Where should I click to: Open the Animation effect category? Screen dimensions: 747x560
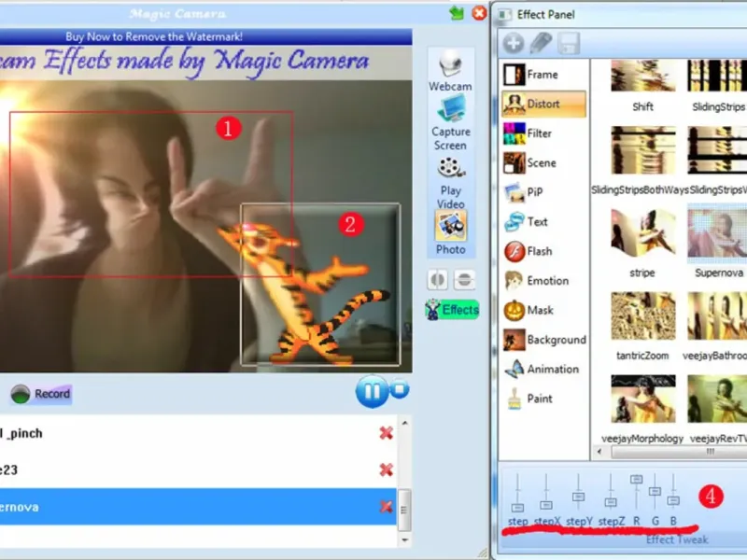[x=543, y=370]
